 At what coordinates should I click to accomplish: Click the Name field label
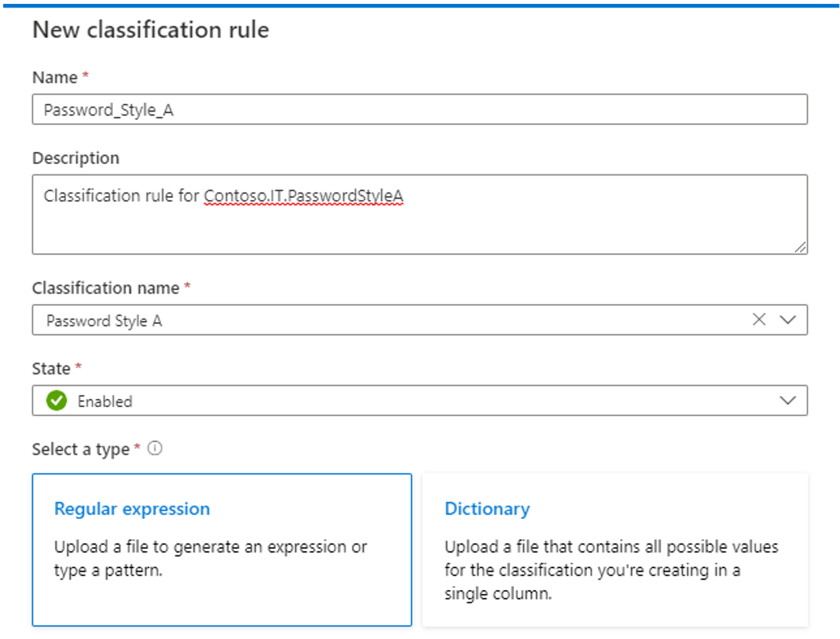[x=55, y=77]
